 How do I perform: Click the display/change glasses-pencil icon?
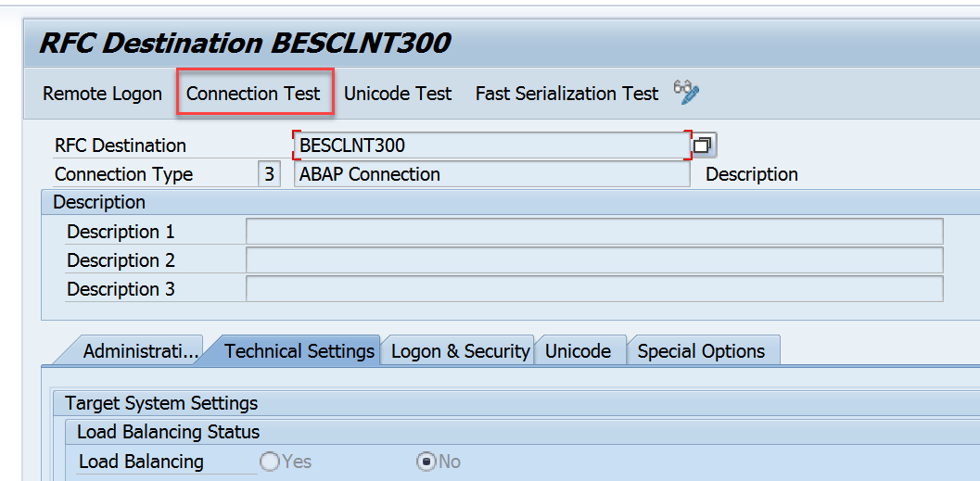coord(687,92)
